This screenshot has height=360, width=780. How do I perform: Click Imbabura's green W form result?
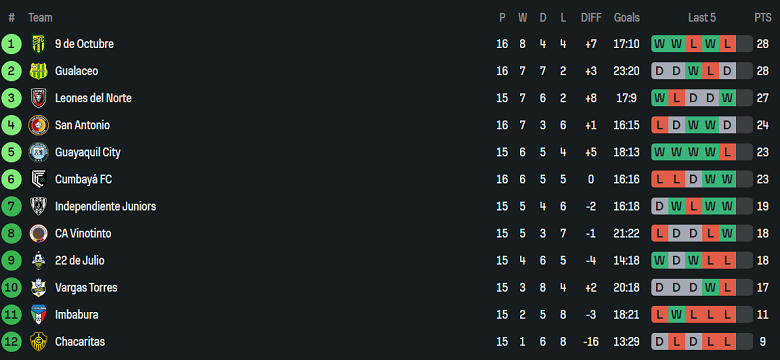[x=677, y=315]
